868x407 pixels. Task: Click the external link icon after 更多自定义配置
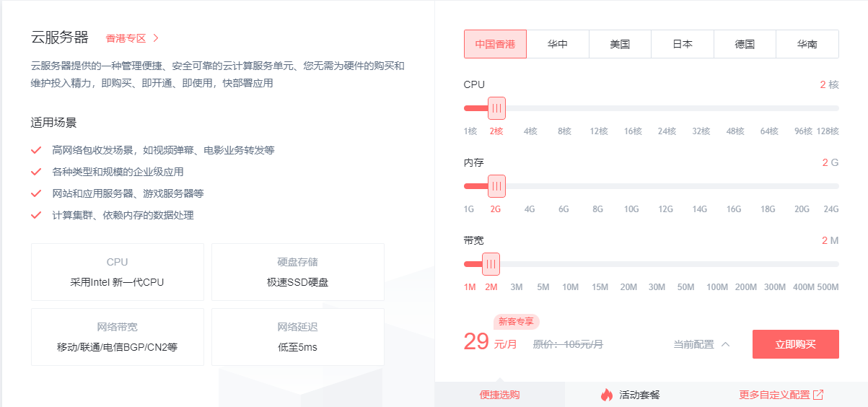pos(818,395)
